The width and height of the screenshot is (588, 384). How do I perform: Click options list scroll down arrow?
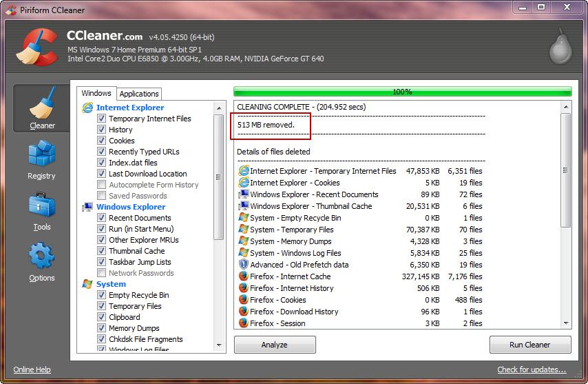(219, 345)
